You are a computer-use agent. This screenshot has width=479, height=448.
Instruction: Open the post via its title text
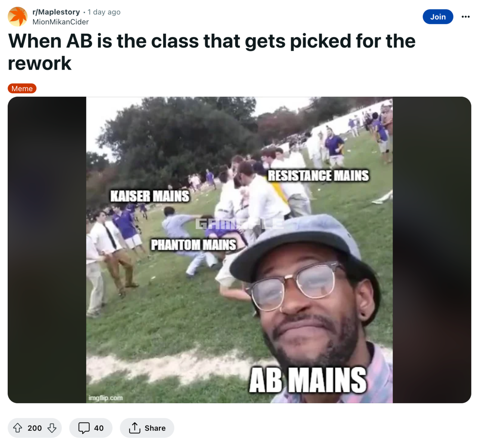click(x=211, y=52)
